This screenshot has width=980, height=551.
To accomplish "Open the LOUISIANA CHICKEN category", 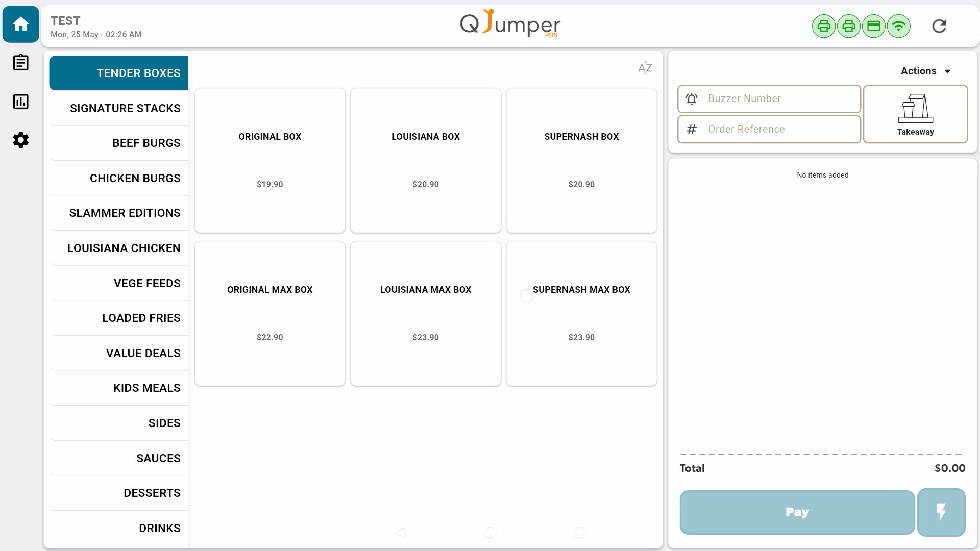I will (x=118, y=248).
